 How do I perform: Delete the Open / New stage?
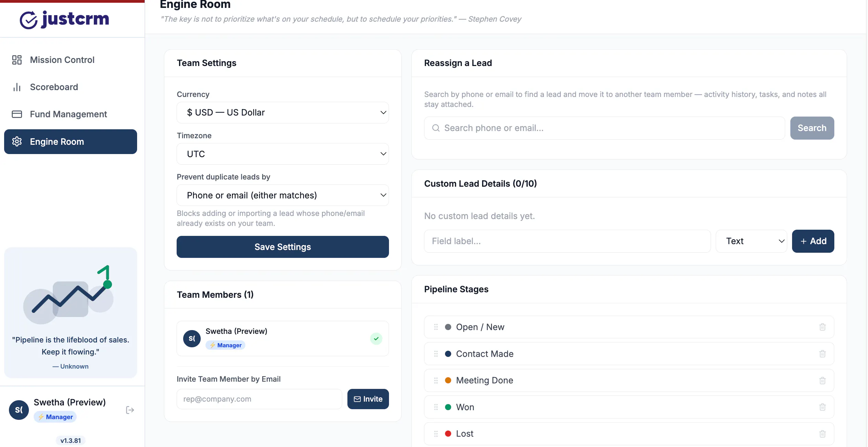(822, 327)
